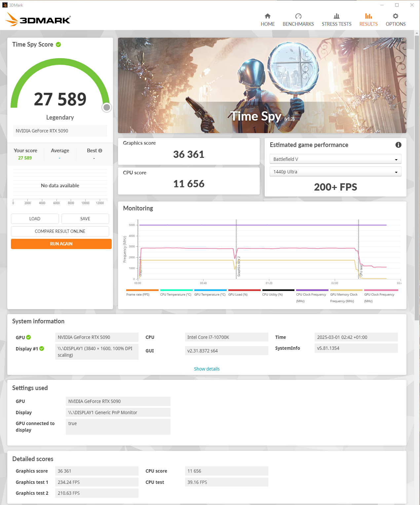This screenshot has width=420, height=505.
Task: Open the 1440p Ultra resolution dropdown
Action: point(335,172)
